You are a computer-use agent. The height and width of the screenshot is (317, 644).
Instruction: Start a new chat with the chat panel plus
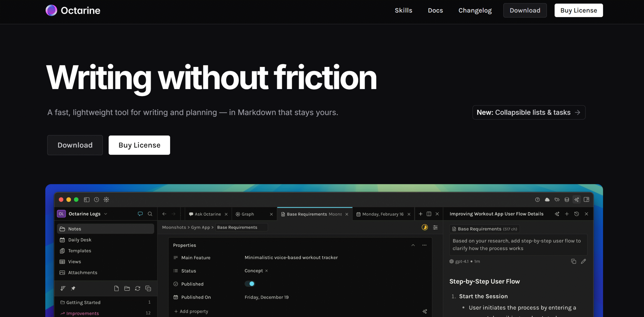coord(567,214)
